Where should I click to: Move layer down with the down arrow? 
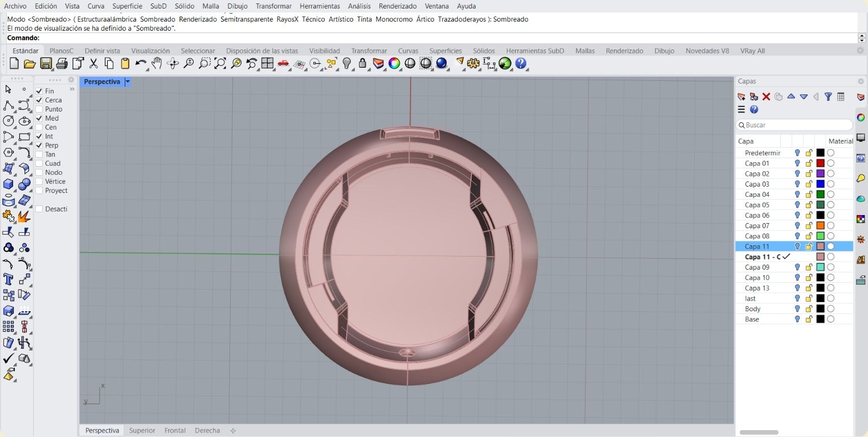(804, 97)
